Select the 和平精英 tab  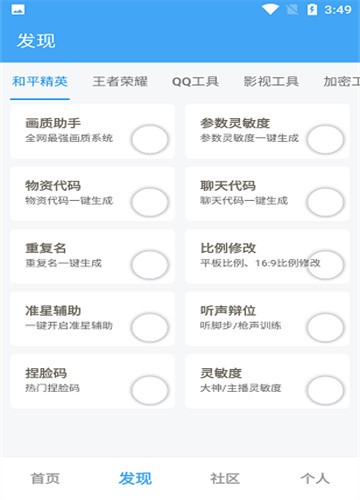40,81
